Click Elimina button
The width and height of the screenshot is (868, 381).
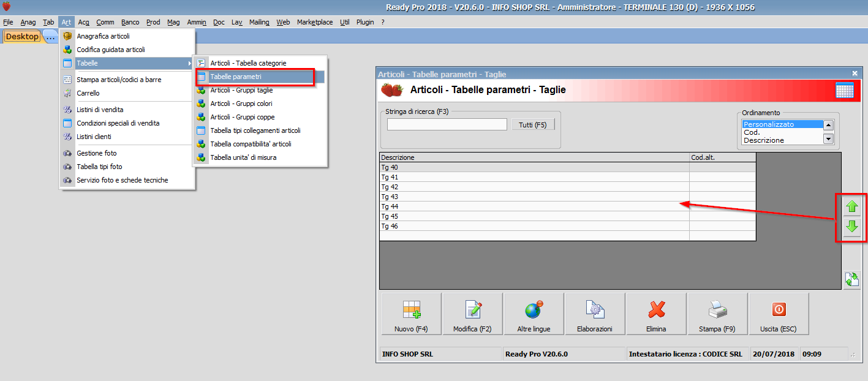click(x=656, y=314)
